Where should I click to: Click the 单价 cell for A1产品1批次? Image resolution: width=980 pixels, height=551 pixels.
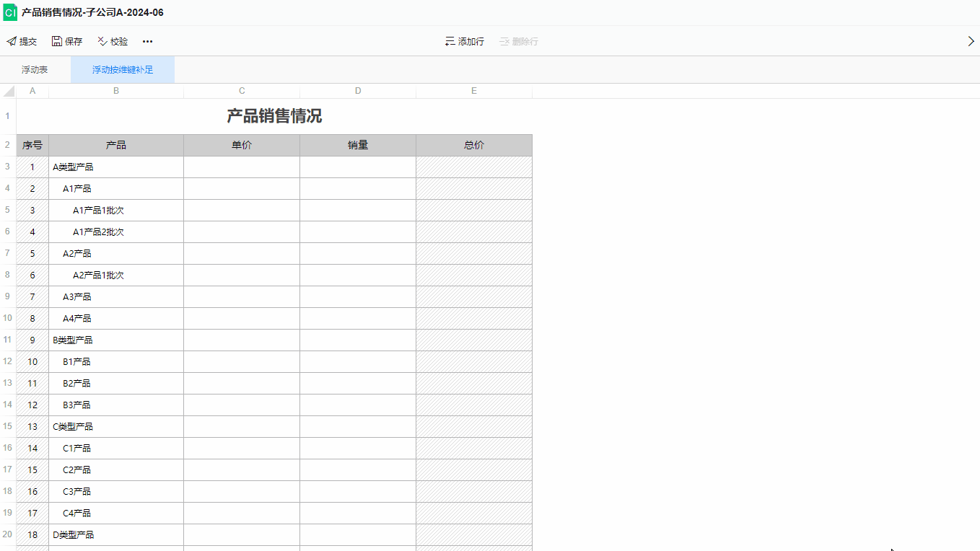point(242,211)
